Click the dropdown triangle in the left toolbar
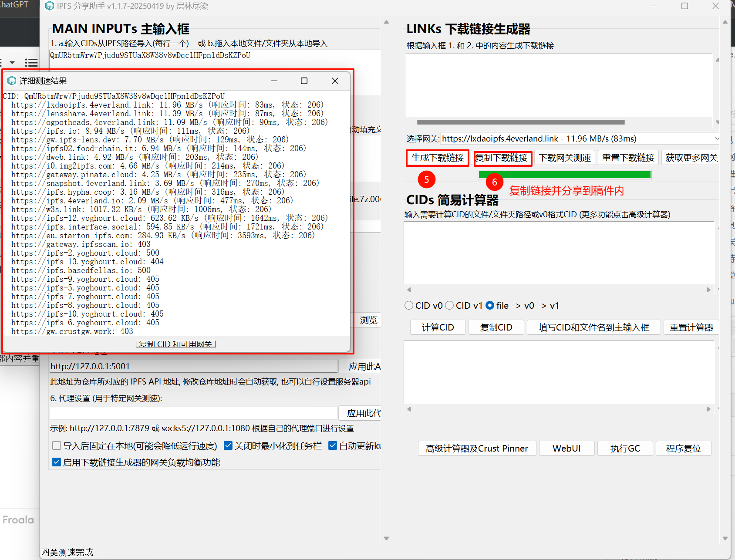 point(12,63)
